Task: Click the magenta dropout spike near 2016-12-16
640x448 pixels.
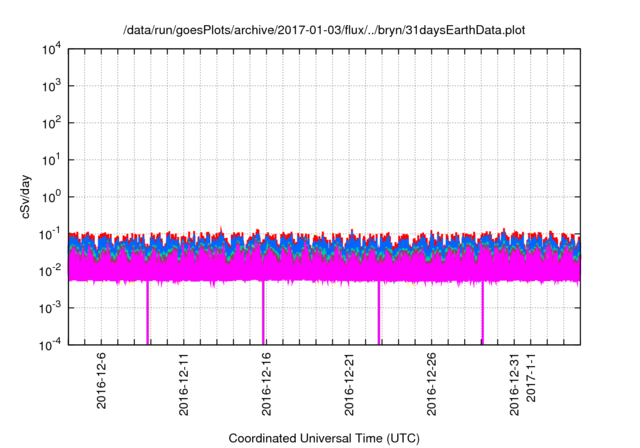Action: 263,313
